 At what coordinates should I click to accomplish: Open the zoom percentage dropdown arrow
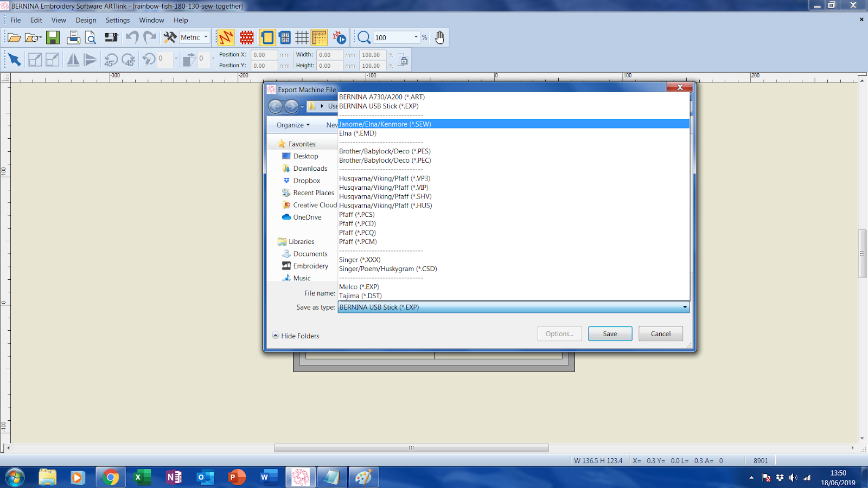pyautogui.click(x=416, y=37)
